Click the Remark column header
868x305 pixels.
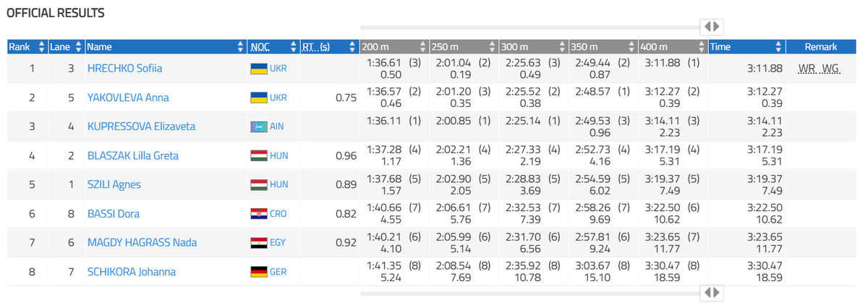tap(820, 47)
